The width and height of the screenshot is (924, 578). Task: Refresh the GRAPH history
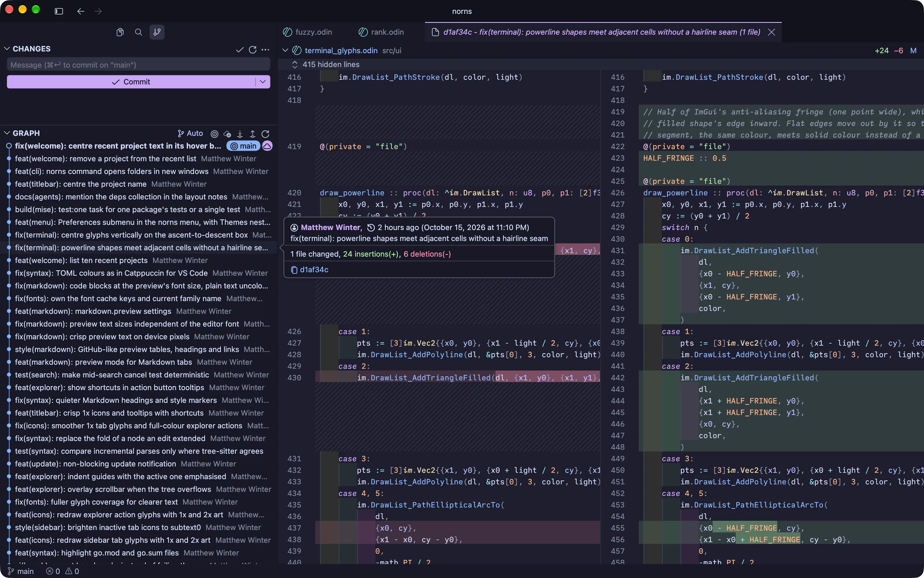coord(265,134)
